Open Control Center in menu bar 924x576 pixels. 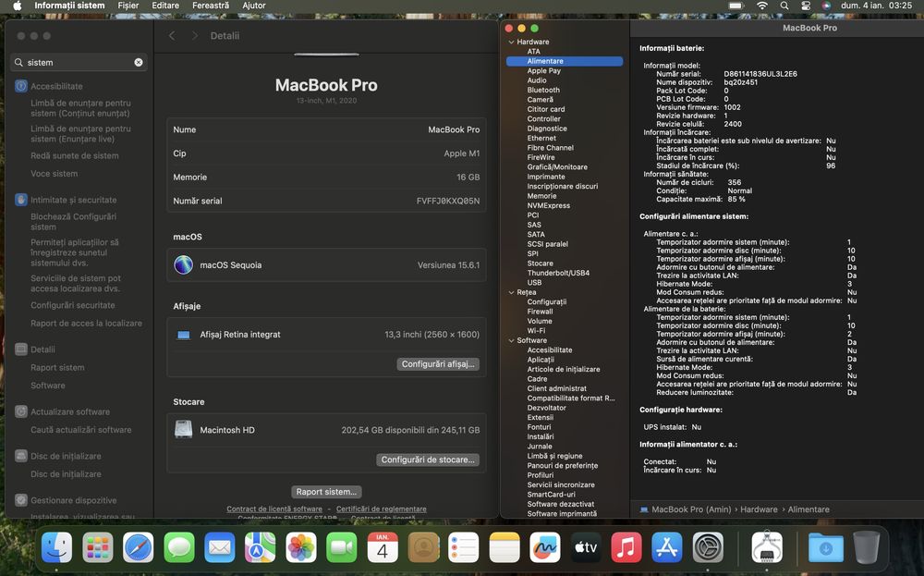(806, 6)
